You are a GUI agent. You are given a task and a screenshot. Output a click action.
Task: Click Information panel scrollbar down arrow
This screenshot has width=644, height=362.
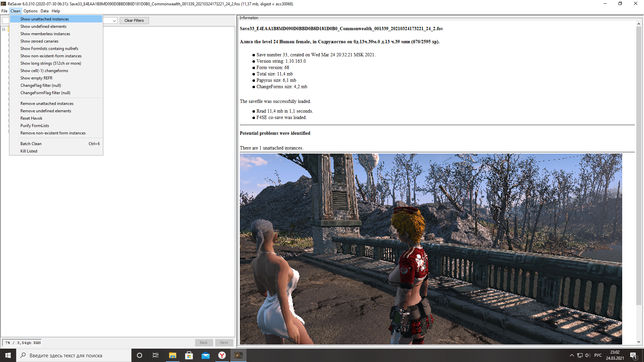(638, 342)
